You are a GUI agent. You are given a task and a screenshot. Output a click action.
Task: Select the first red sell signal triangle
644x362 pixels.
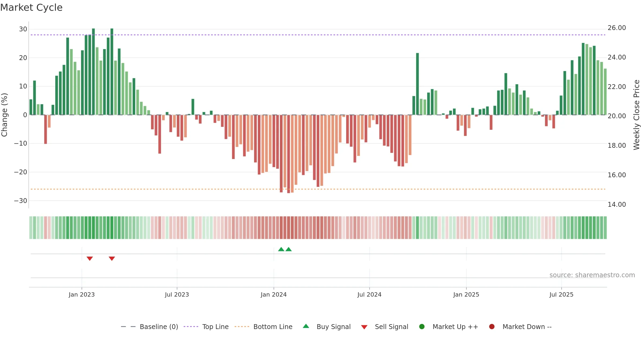(90, 258)
